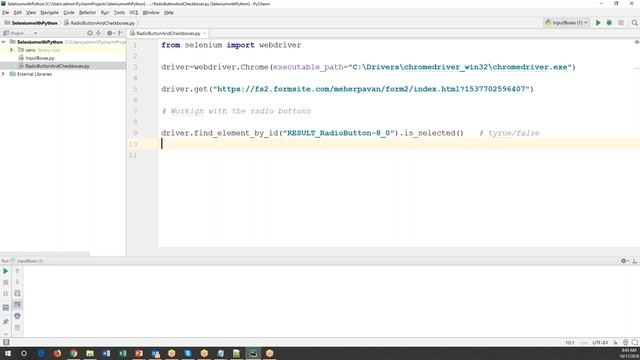This screenshot has width=640, height=360.
Task: Open Chrome from taskbar
Action: 73,353
